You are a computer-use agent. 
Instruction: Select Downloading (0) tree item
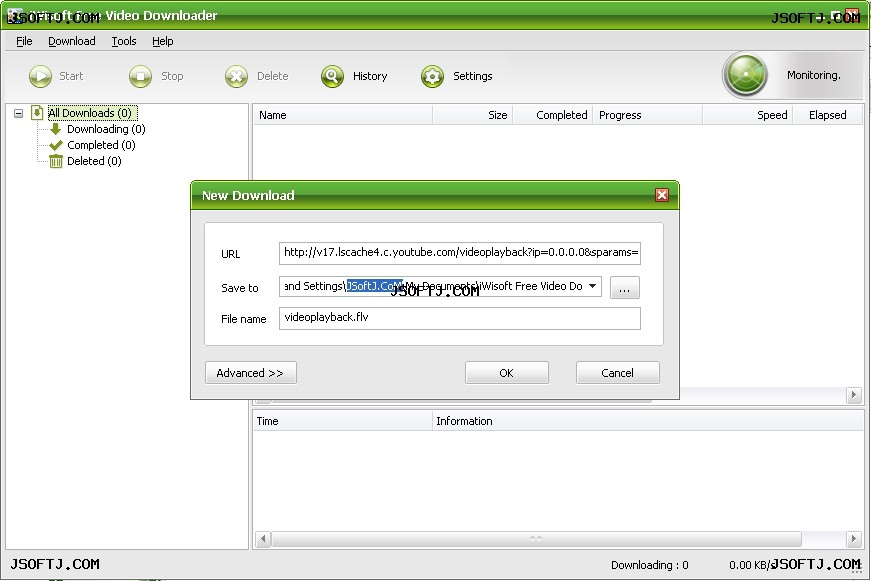[106, 129]
